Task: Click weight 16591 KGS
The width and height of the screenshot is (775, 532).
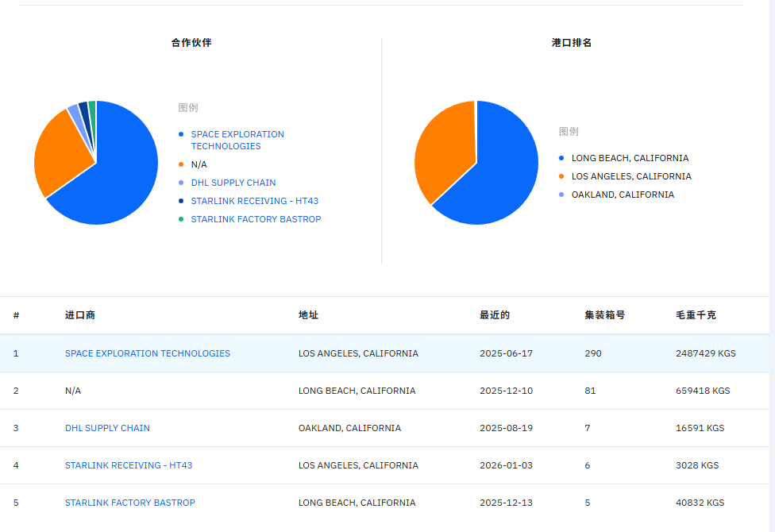Action: pyautogui.click(x=700, y=428)
